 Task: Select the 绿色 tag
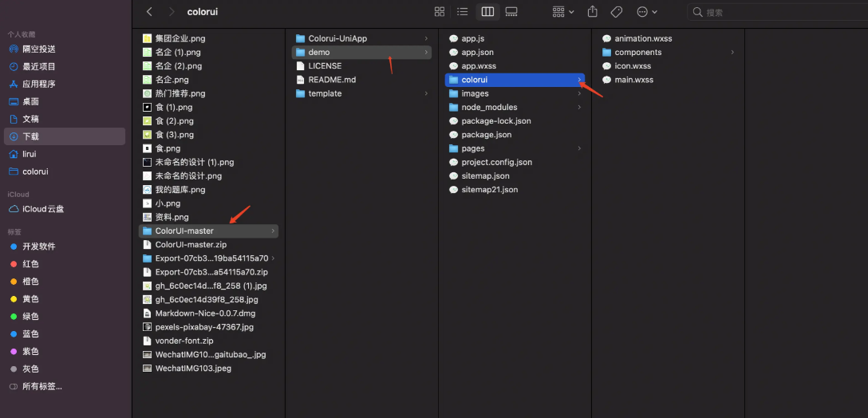tap(65, 316)
